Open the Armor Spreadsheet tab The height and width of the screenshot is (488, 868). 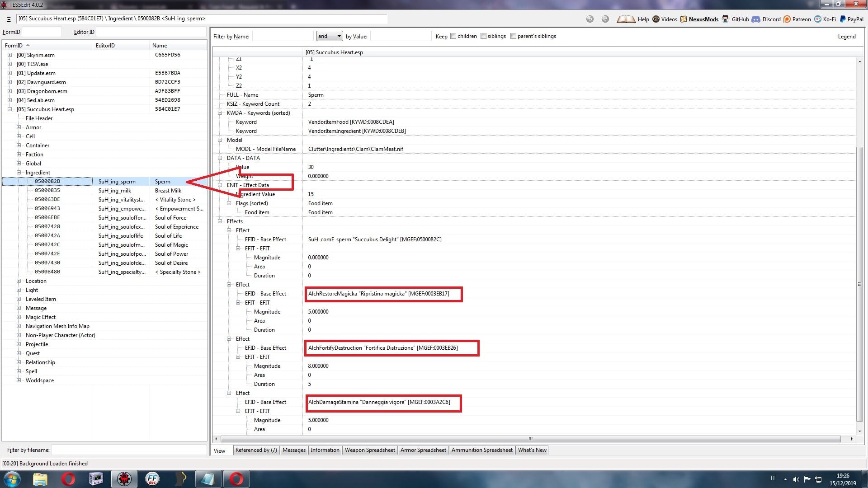tap(423, 450)
